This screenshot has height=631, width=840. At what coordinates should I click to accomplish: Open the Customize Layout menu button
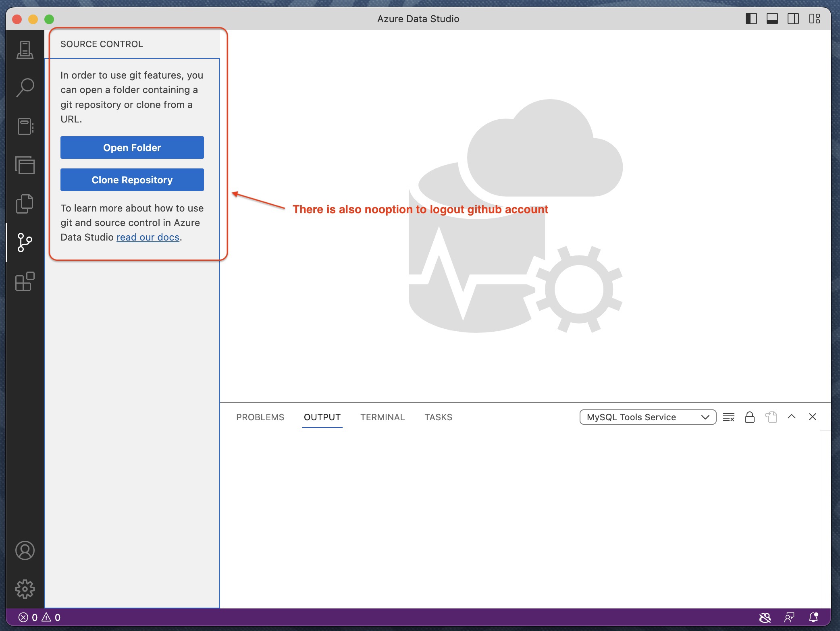click(814, 19)
